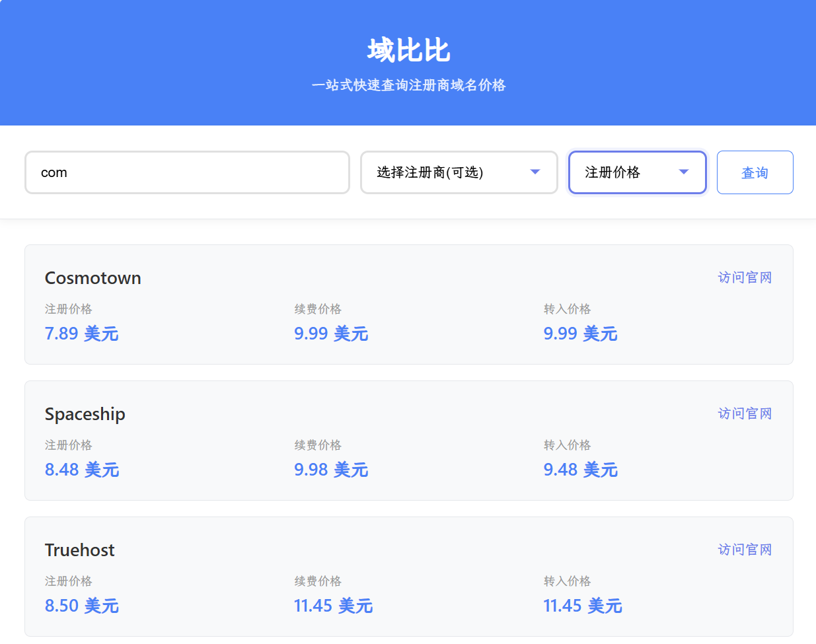Screen dimensions: 816x644
Task: Click Spaceship's renewal price 9.98 美元
Action: click(331, 470)
